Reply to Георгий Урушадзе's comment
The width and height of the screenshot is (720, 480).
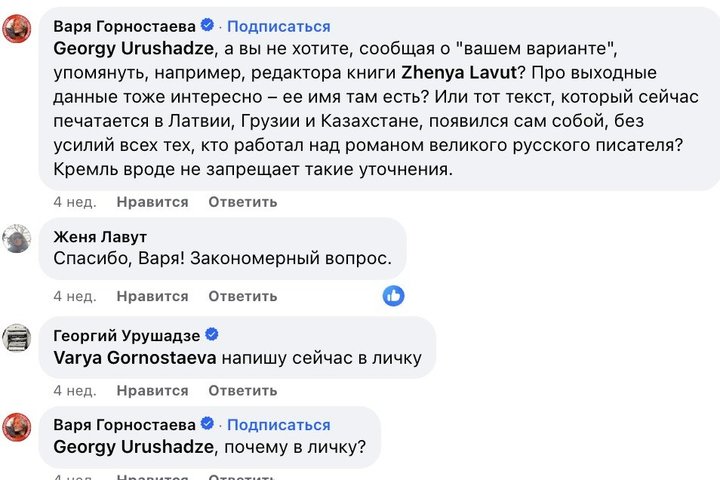(x=243, y=390)
